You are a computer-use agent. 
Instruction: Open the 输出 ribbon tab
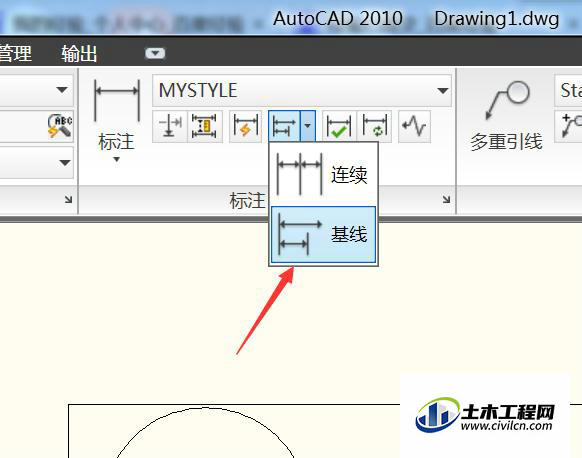click(79, 54)
